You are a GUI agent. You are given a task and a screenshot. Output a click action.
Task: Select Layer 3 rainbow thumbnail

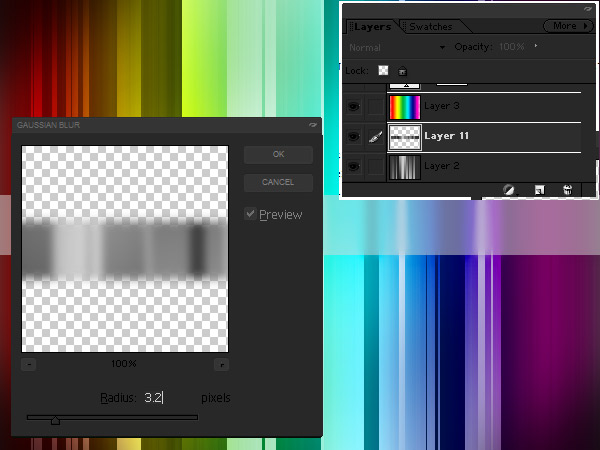(x=404, y=107)
